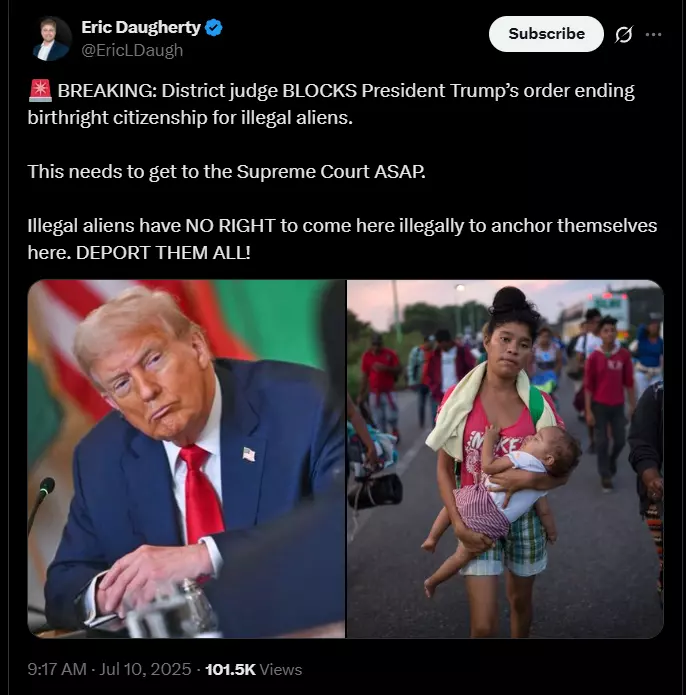The height and width of the screenshot is (695, 686).
Task: Open the Grok explain-post icon
Action: click(x=624, y=35)
